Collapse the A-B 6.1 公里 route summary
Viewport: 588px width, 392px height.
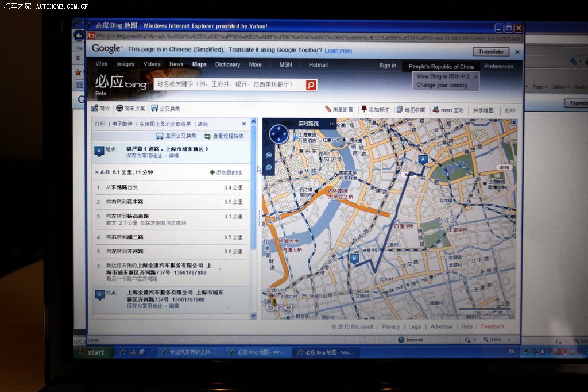coord(96,172)
